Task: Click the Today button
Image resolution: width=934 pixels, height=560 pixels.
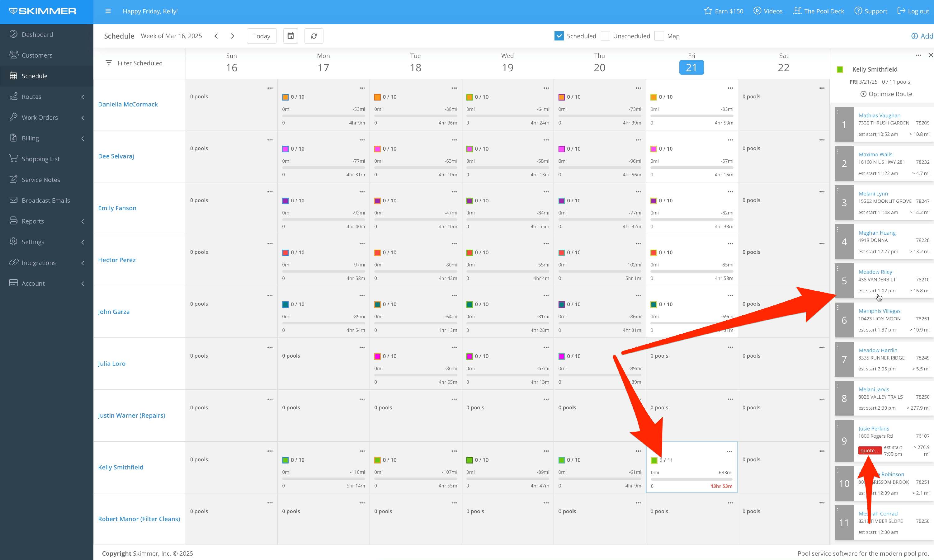Action: point(262,36)
